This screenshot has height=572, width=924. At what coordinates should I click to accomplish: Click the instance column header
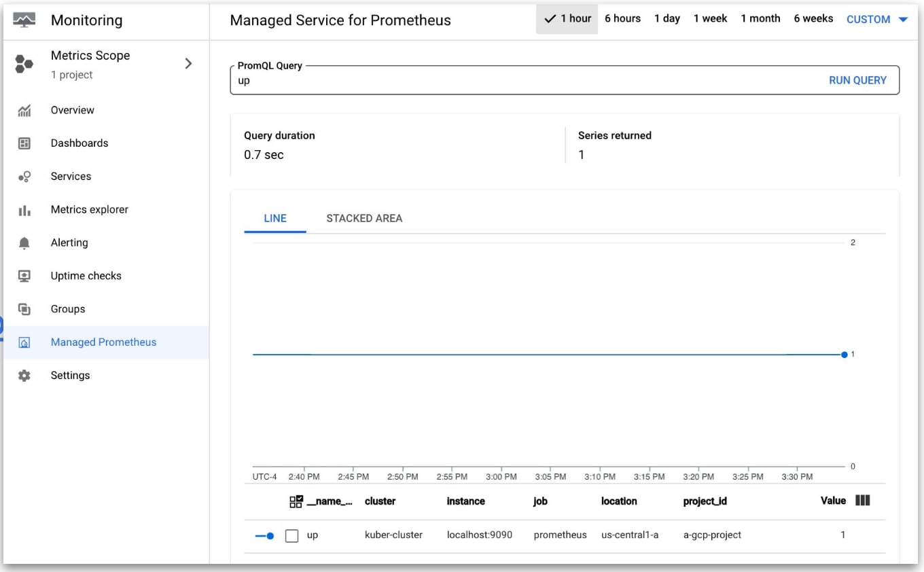pos(466,501)
